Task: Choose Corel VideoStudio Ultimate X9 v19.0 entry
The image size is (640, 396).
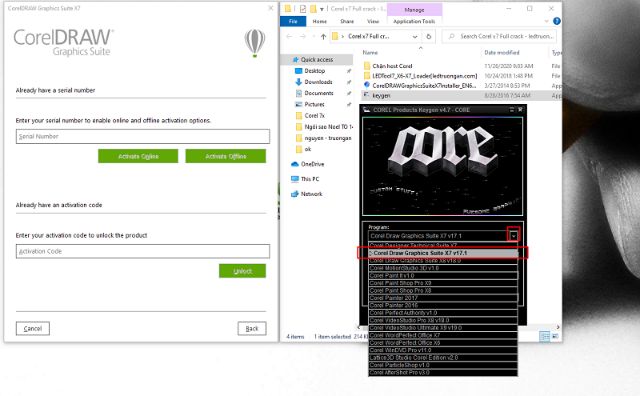Action: [x=443, y=328]
